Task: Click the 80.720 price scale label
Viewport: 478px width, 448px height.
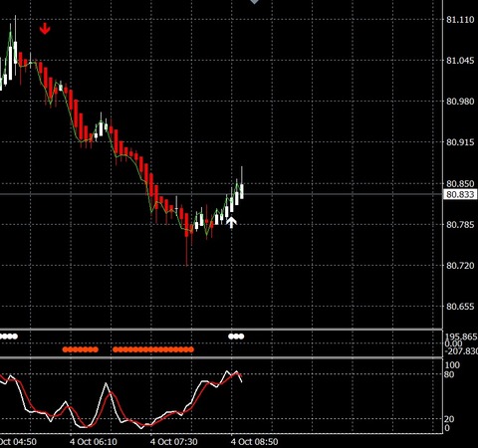Action: [460, 266]
